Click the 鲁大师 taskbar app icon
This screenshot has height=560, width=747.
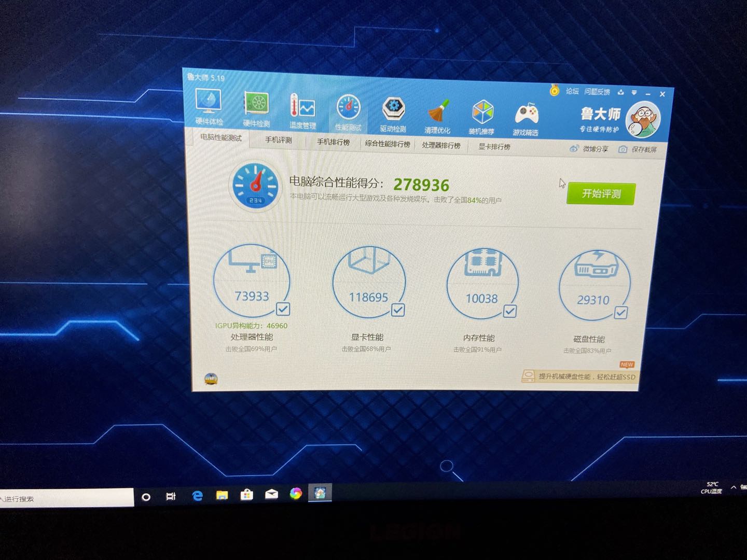[320, 493]
